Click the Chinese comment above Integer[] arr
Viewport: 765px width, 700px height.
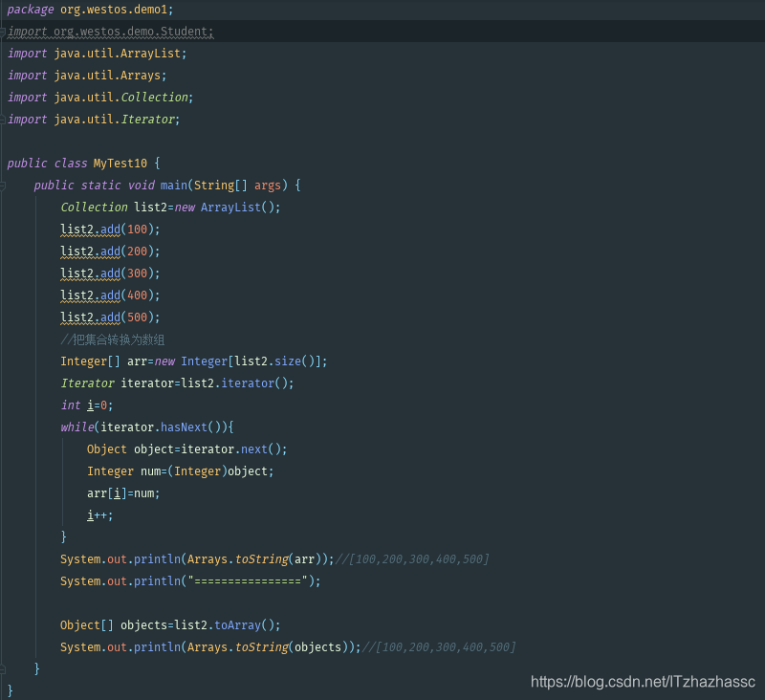[113, 339]
